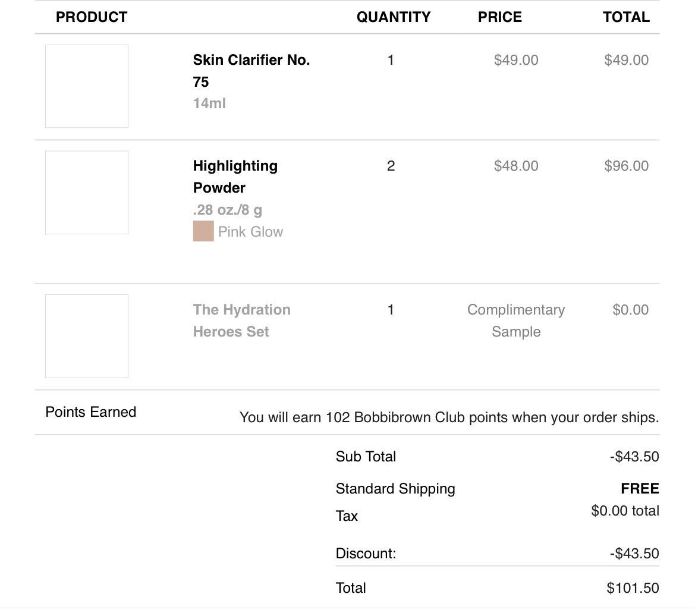The image size is (695, 616).
Task: Click the Standard Shipping label
Action: (395, 489)
